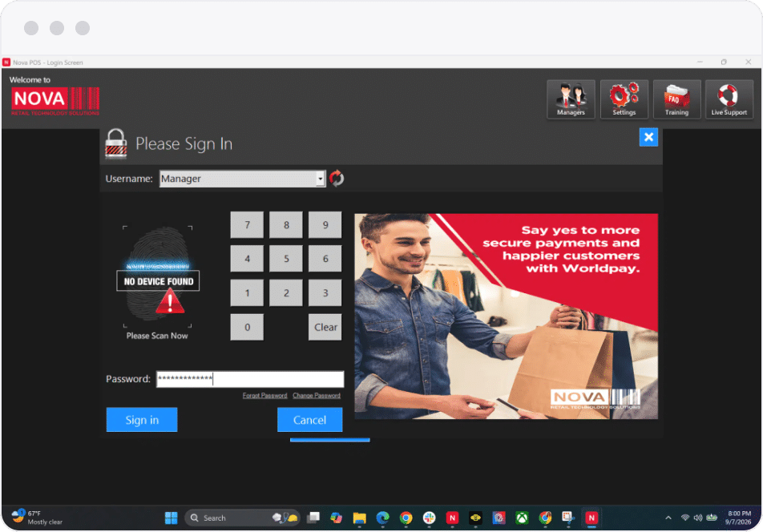The image size is (763, 532).
Task: Show hidden system tray icons chevron
Action: pyautogui.click(x=668, y=518)
